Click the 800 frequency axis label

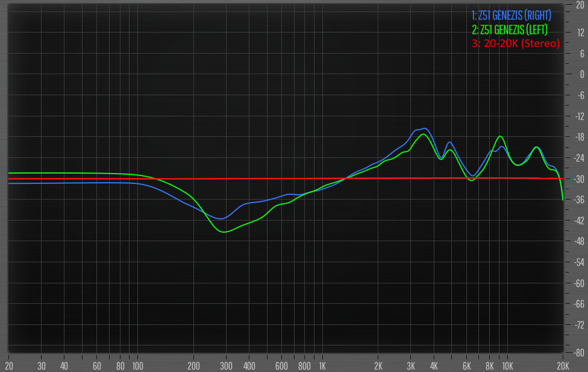pyautogui.click(x=304, y=366)
